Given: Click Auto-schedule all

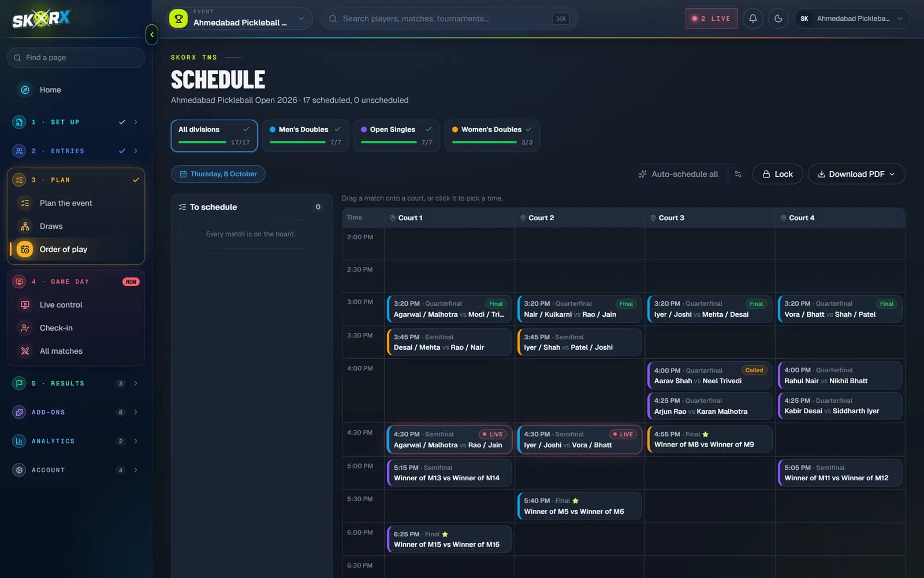Looking at the screenshot, I should [x=679, y=174].
